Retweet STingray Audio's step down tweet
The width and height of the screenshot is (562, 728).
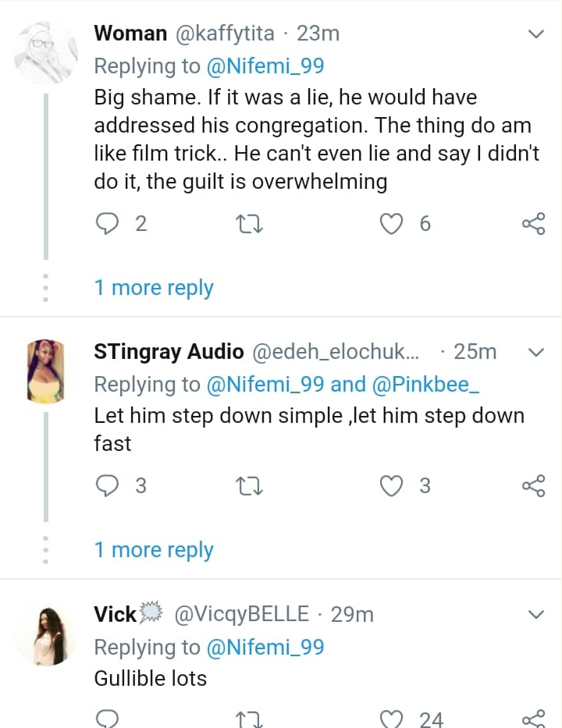[x=250, y=486]
